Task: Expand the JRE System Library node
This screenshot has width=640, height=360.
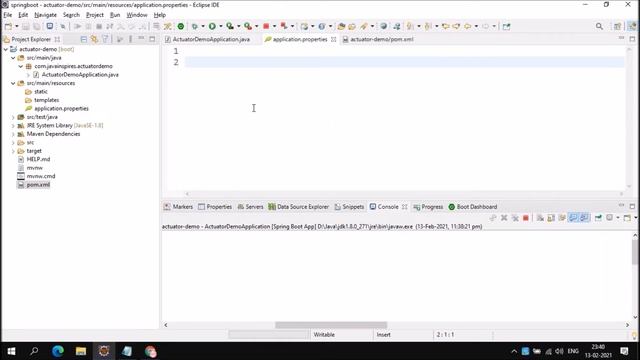Action: [13, 126]
